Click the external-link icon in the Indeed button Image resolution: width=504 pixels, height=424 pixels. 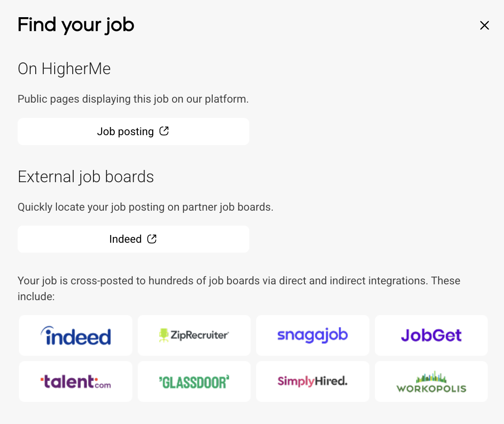click(152, 239)
